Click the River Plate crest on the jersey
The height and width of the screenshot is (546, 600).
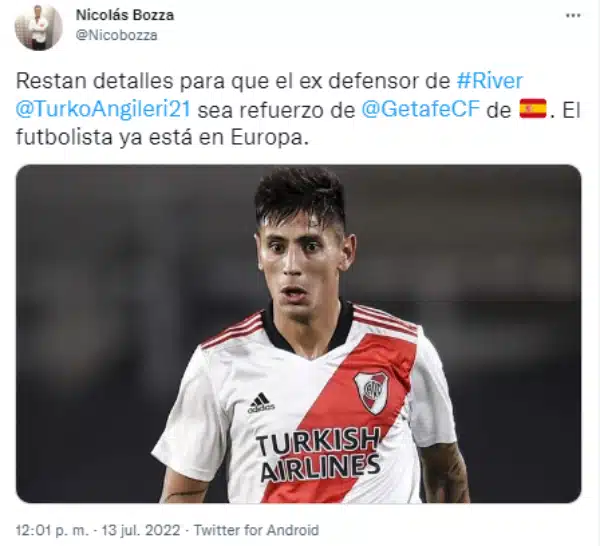371,392
